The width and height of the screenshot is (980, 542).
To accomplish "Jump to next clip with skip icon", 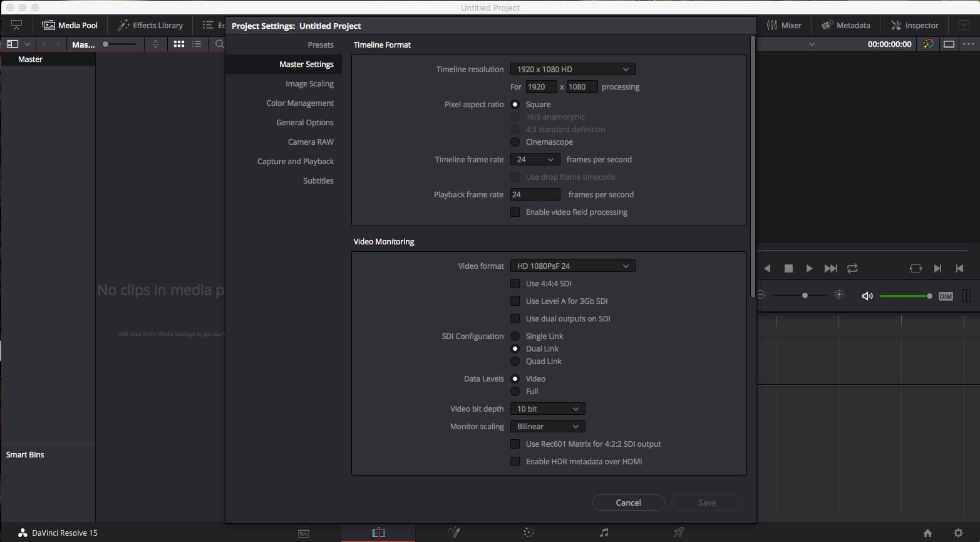I will (830, 268).
